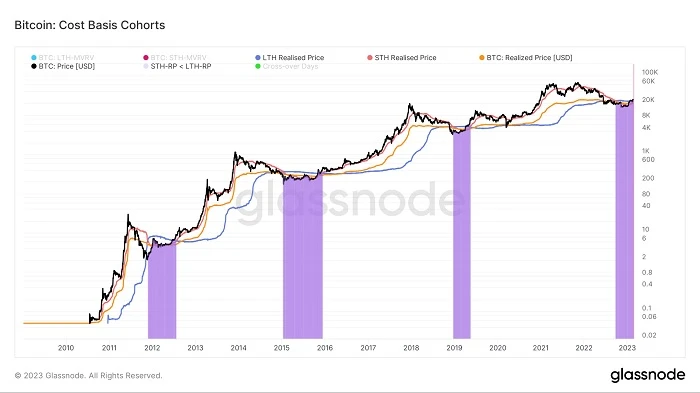Click the green Cross-over Days dot
700x393 pixels.
[x=258, y=66]
